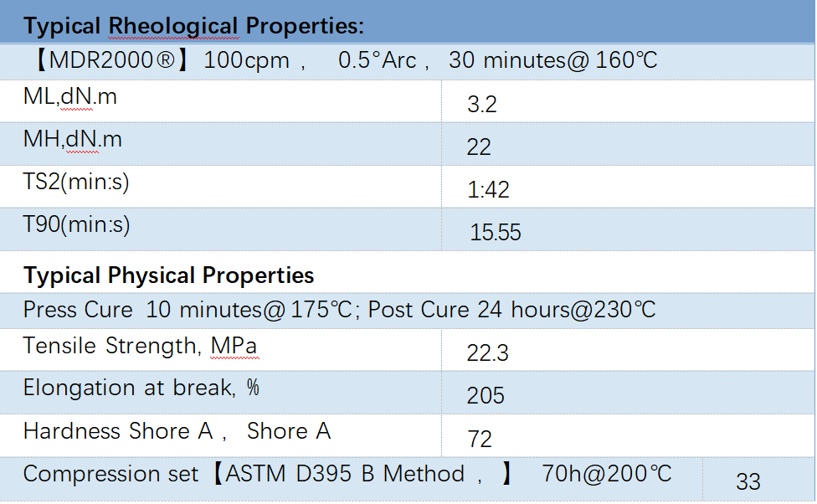
Task: Select the compression set value 33
Action: (748, 481)
